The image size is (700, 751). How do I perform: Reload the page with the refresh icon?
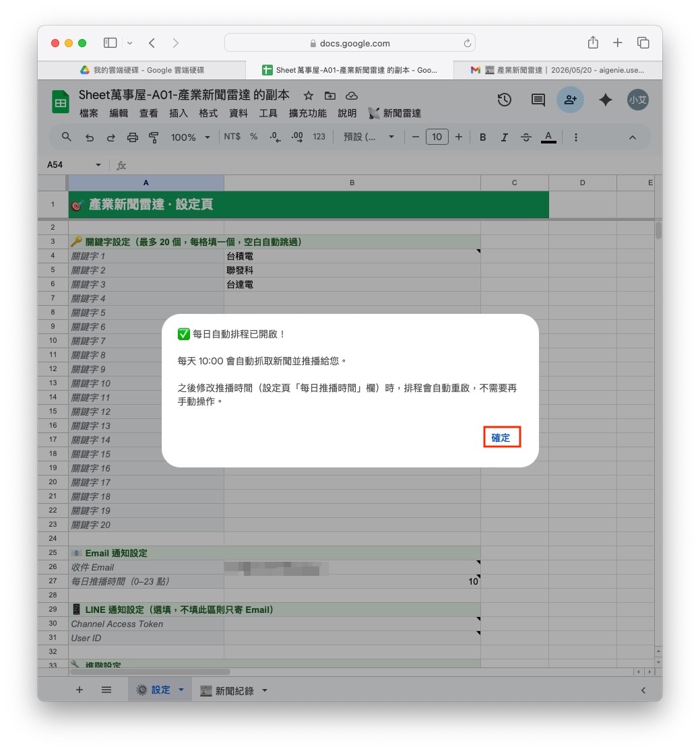pos(467,43)
